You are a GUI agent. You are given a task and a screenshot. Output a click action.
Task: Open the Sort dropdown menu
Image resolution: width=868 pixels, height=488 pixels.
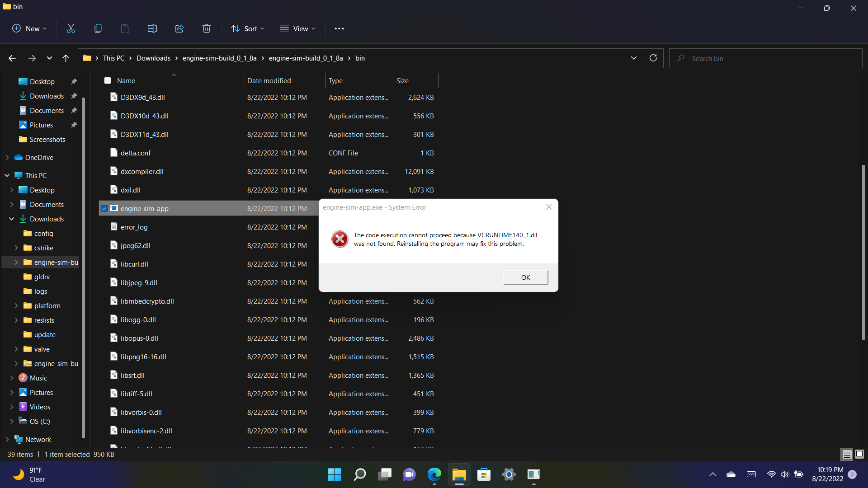coord(248,28)
